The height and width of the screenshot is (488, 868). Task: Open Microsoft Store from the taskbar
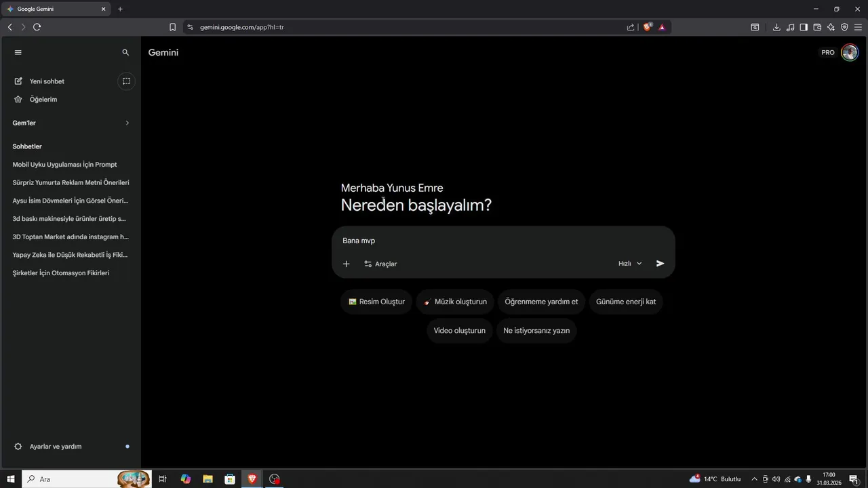click(x=230, y=479)
